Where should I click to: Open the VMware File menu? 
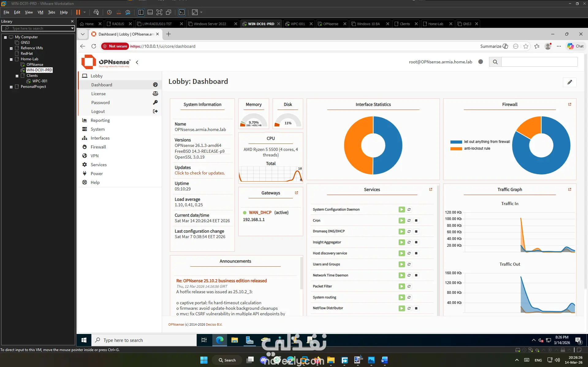[x=6, y=12]
